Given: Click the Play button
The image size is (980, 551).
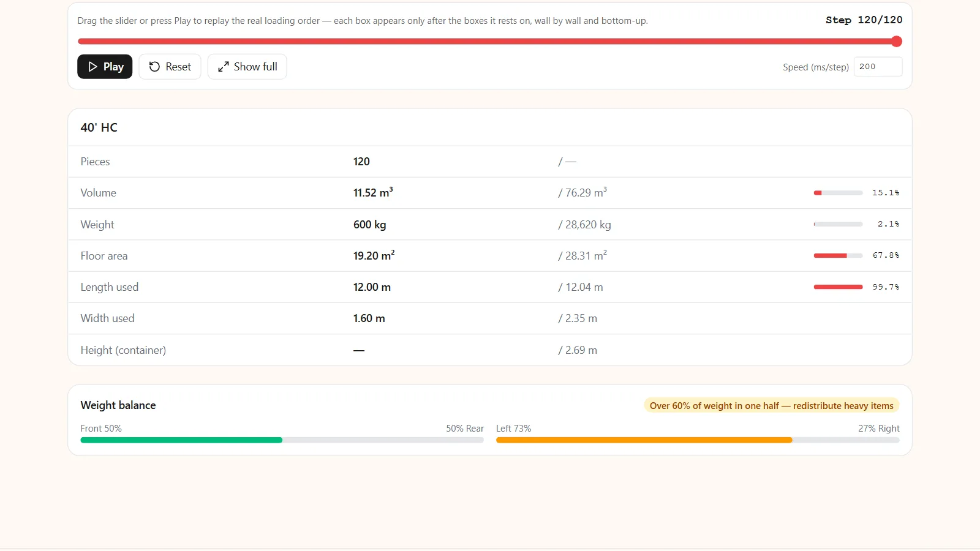Looking at the screenshot, I should [105, 67].
